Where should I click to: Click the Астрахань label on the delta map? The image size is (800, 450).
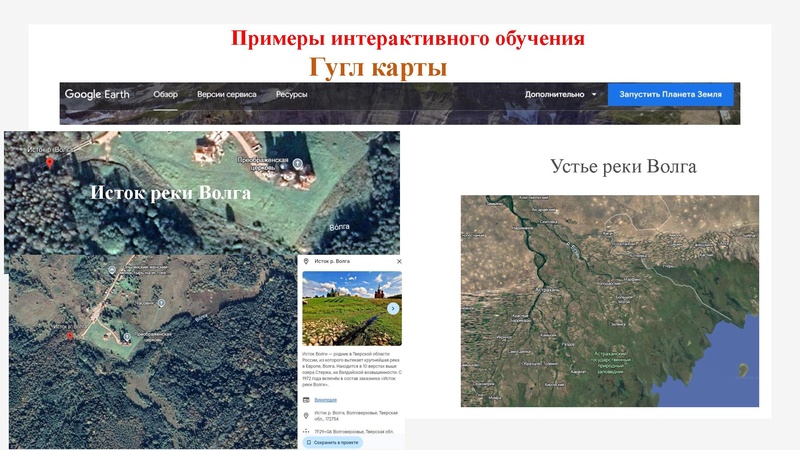547,289
